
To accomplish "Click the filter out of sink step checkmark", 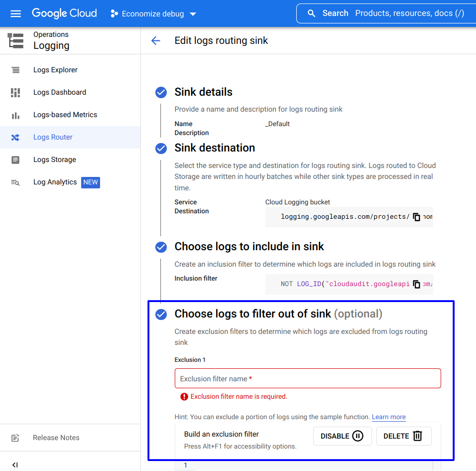I will [161, 314].
